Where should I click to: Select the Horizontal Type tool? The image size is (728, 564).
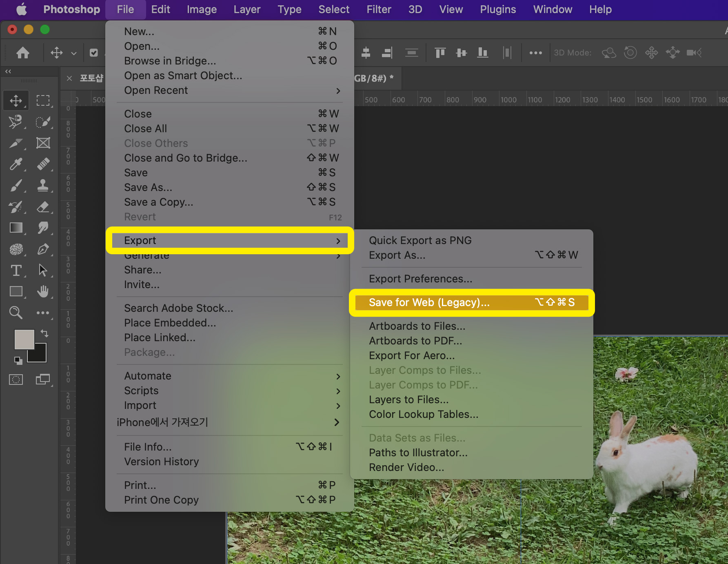[x=16, y=270]
